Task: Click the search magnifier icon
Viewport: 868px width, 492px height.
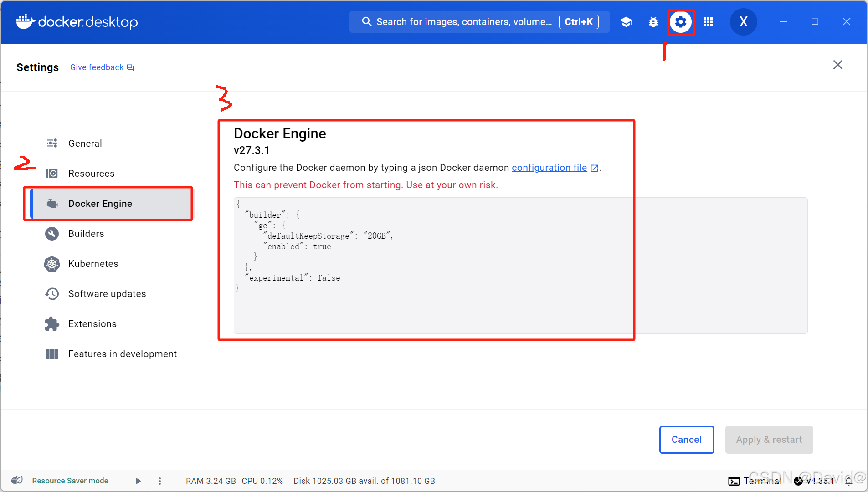Action: 367,22
